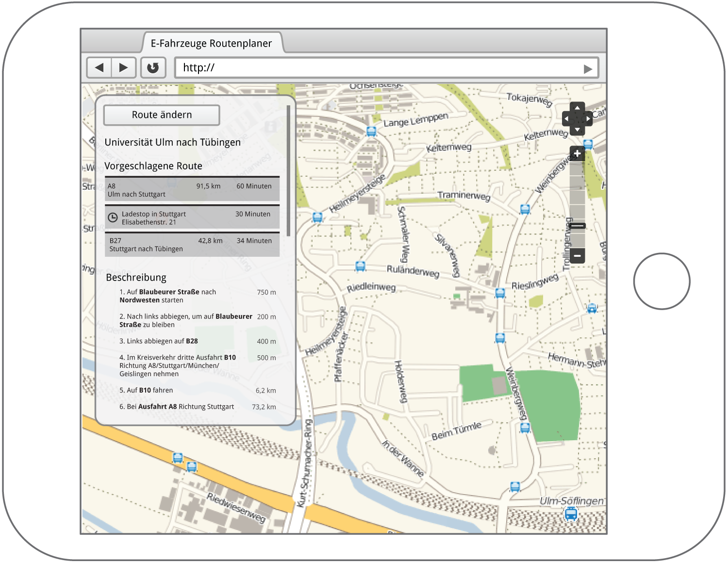Pan the map up with the top arrow
Screen dimensions: 728x564
click(x=577, y=107)
